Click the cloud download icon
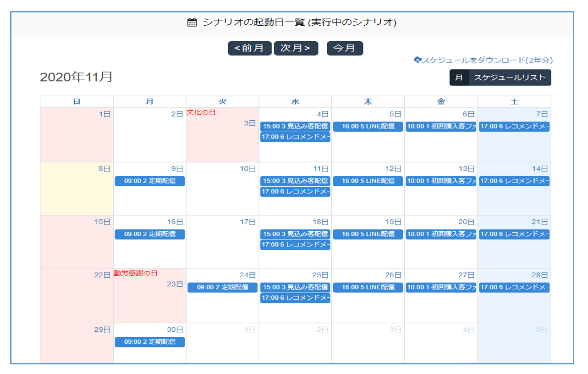588x374 pixels. pyautogui.click(x=417, y=60)
